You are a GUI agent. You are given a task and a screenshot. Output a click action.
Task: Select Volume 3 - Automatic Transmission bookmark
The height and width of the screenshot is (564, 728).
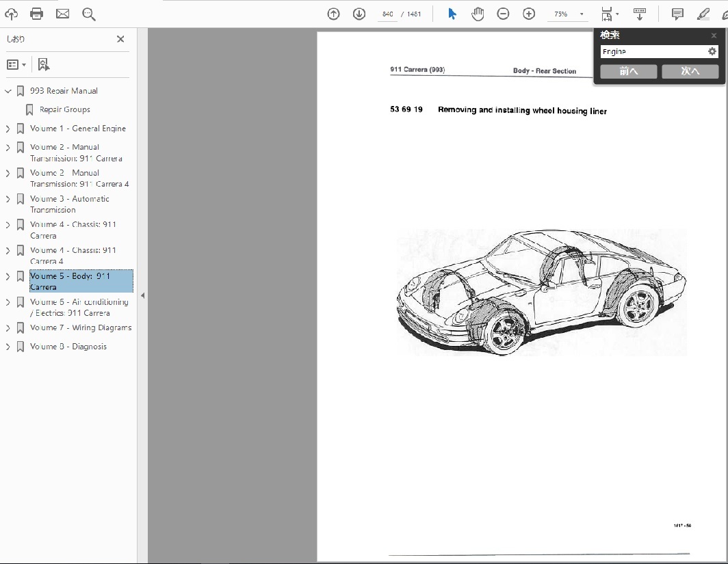pyautogui.click(x=70, y=204)
